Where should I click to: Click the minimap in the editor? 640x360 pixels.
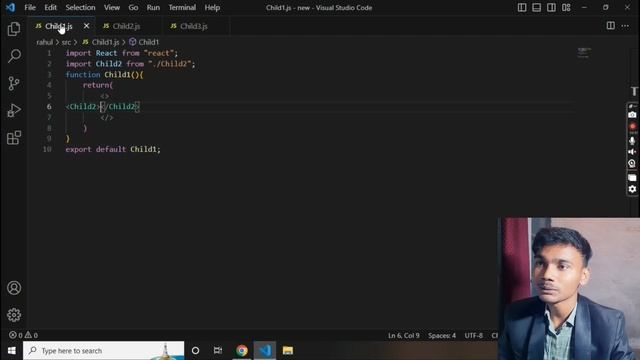(x=584, y=52)
